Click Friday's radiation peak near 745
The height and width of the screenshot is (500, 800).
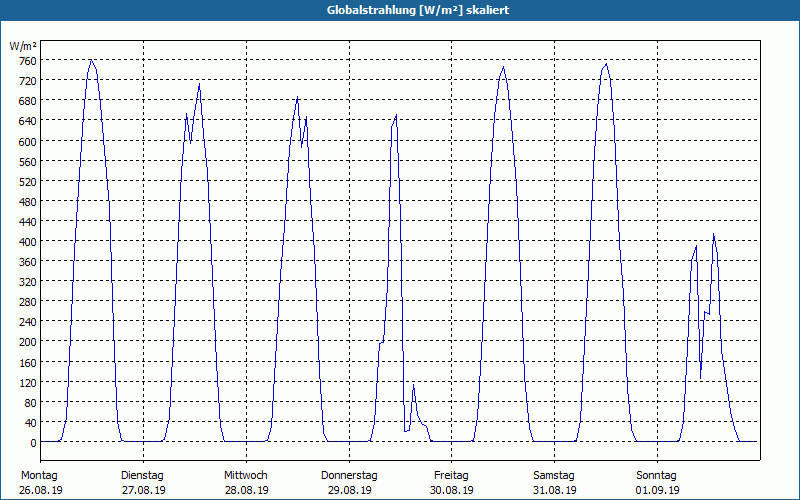[504, 67]
